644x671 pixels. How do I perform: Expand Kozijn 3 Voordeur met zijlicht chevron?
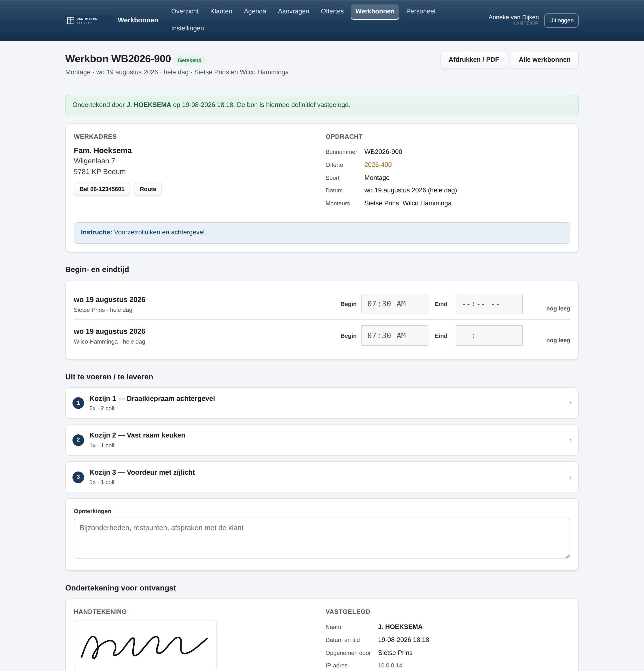(570, 478)
